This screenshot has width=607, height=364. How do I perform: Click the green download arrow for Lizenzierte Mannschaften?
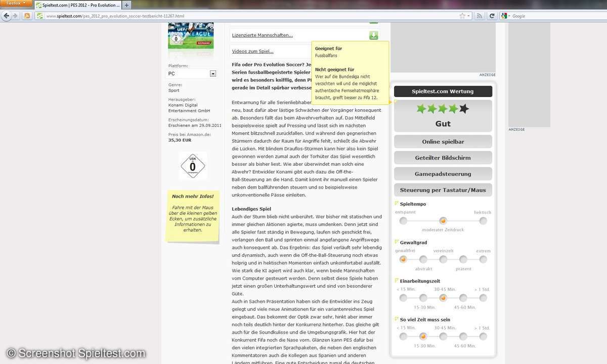(373, 35)
